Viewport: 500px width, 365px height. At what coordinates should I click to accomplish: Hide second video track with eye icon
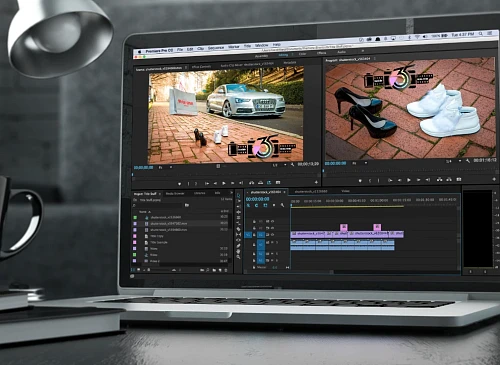click(273, 228)
